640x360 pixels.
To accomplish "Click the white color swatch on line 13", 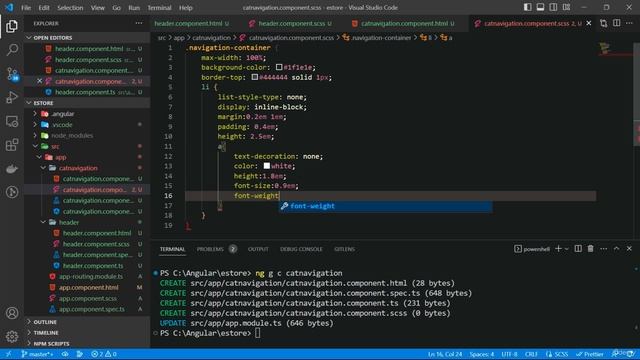I will 267,166.
